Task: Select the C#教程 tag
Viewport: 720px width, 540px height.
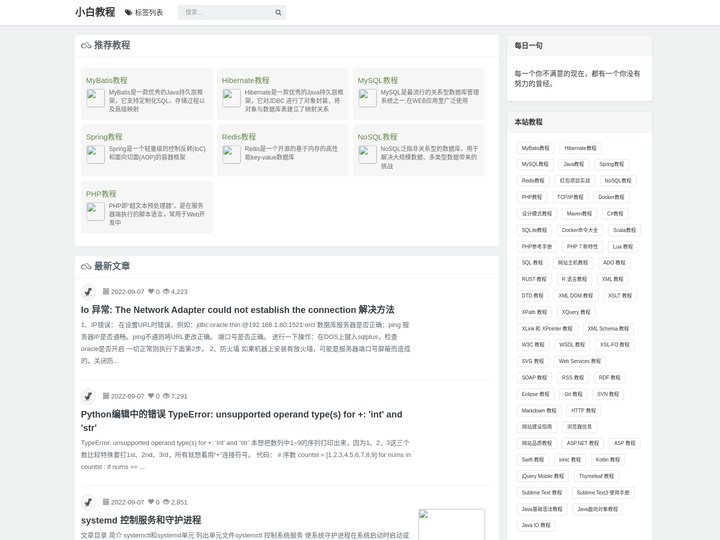Action: click(615, 214)
